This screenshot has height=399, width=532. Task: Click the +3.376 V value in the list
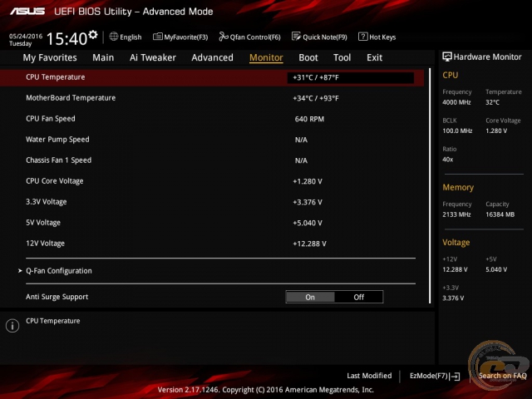point(308,202)
